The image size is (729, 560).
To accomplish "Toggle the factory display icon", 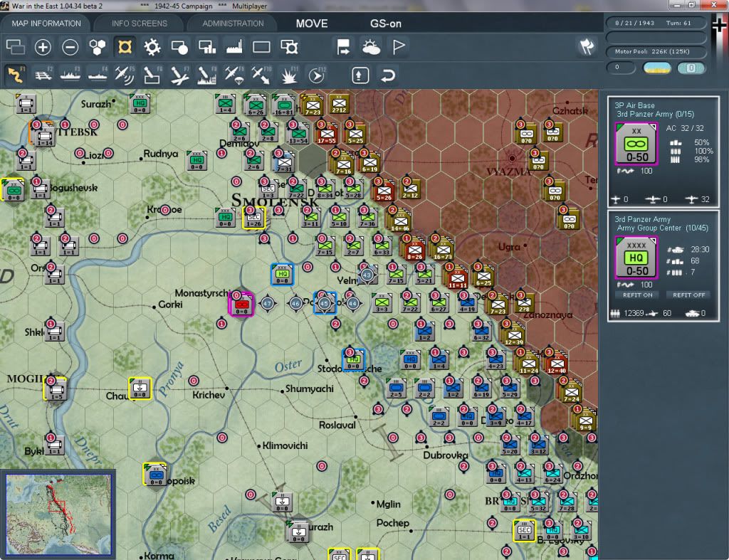I will point(234,47).
